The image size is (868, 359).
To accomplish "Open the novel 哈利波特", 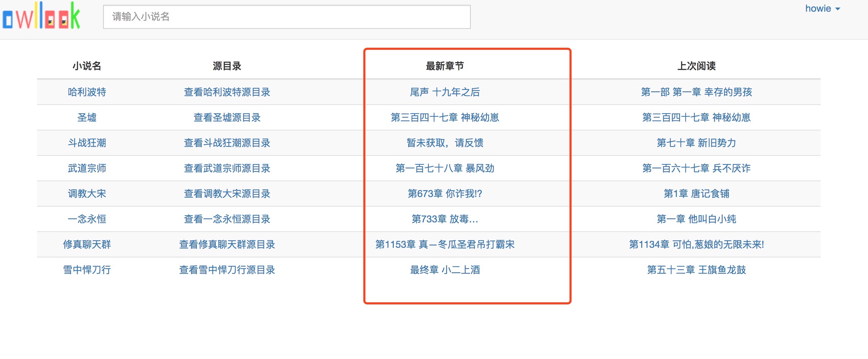I will pyautogui.click(x=87, y=92).
